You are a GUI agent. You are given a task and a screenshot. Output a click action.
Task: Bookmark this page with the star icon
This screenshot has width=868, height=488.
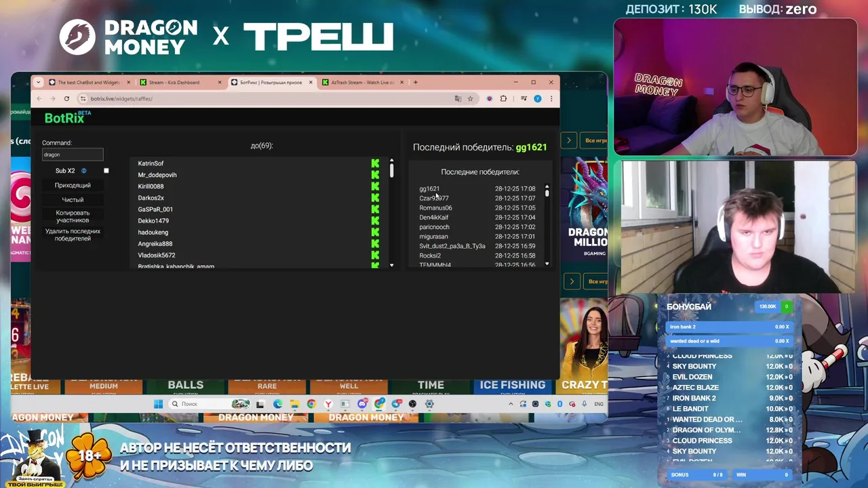(470, 98)
